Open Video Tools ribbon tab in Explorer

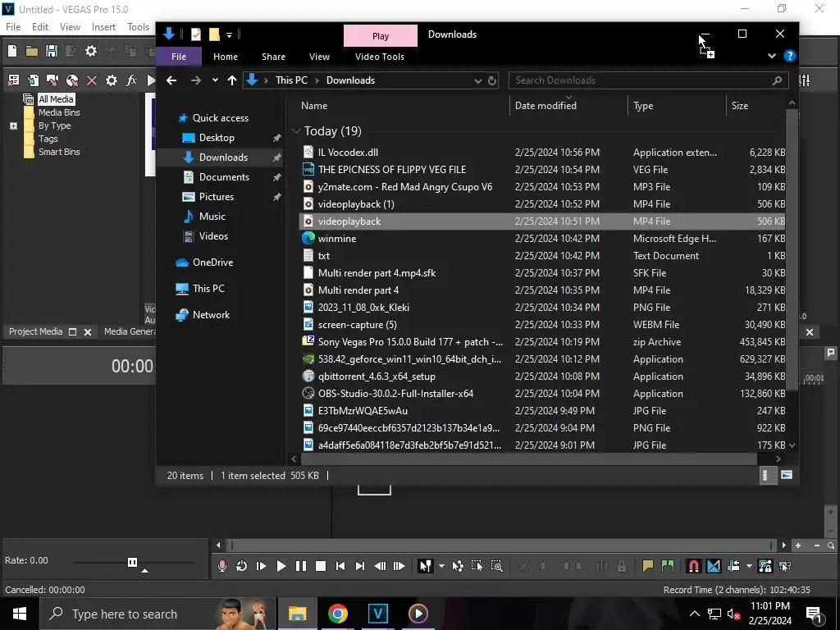pos(380,57)
